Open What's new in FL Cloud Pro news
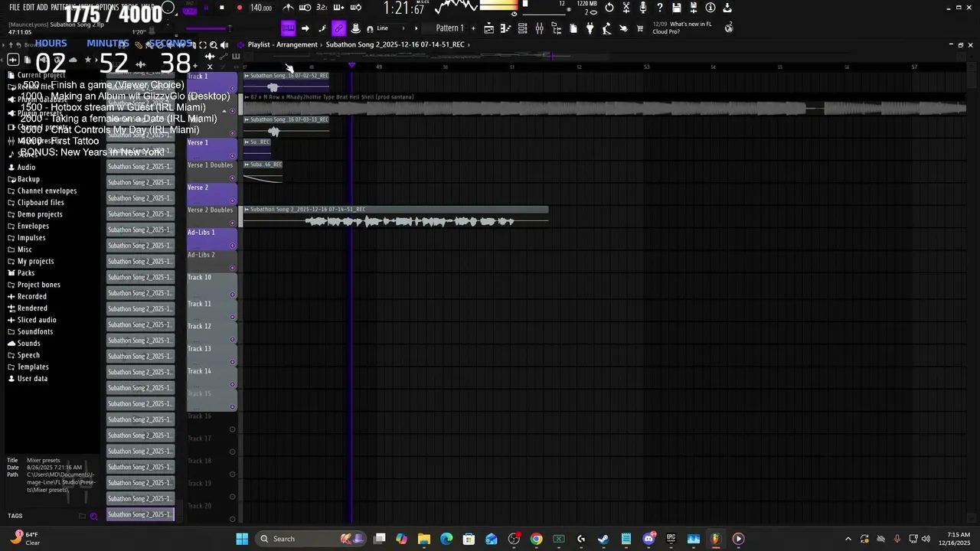The height and width of the screenshot is (551, 980). [x=681, y=28]
